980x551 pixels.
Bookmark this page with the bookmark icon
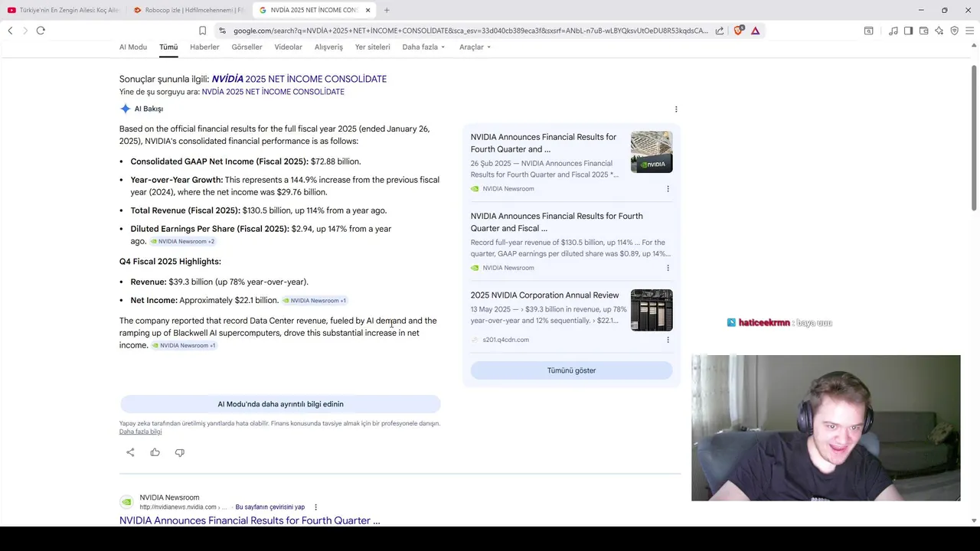click(202, 31)
